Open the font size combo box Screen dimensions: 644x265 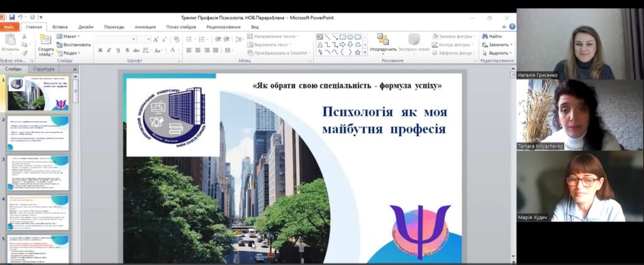144,40
